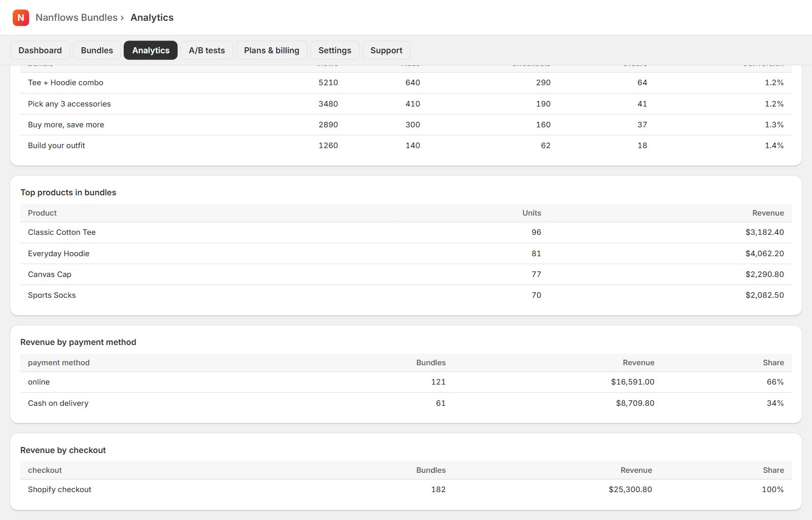Click the Build your outfit bundle
Image resolution: width=812 pixels, height=520 pixels.
[x=56, y=146]
